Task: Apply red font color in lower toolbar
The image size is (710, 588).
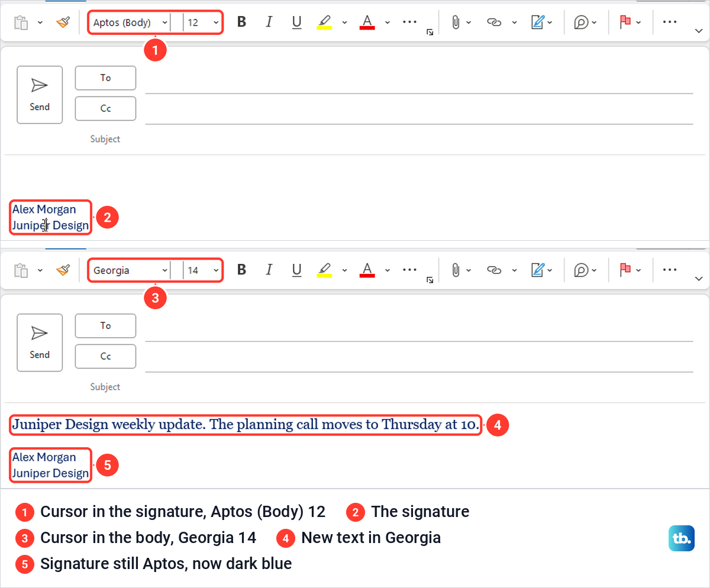Action: (x=367, y=270)
